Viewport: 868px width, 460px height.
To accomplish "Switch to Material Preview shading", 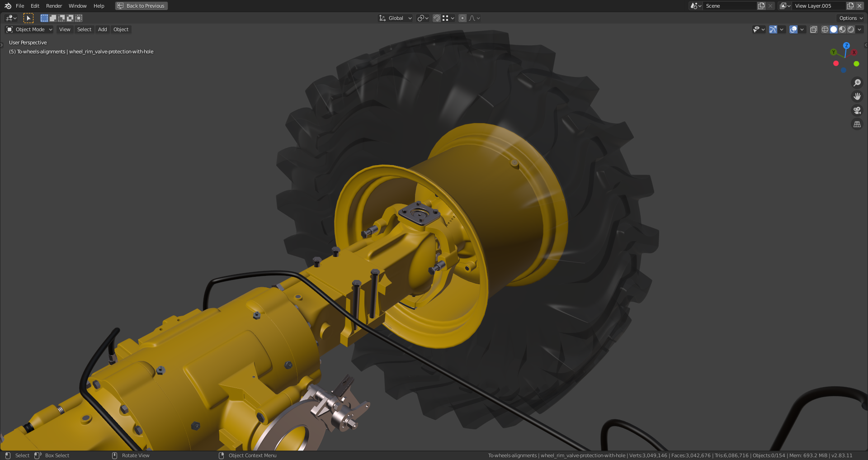I will pyautogui.click(x=842, y=29).
